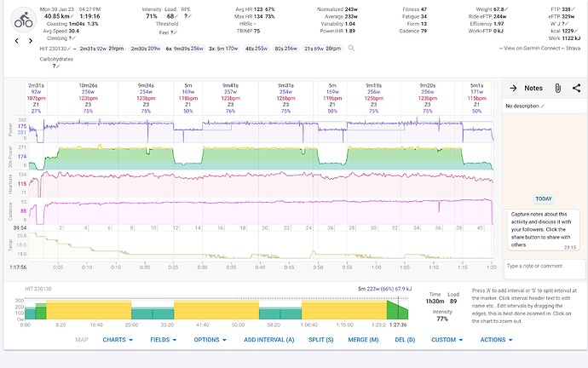The width and height of the screenshot is (588, 368).
Task: Collapse the Notes panel with arrow
Action: [x=513, y=88]
